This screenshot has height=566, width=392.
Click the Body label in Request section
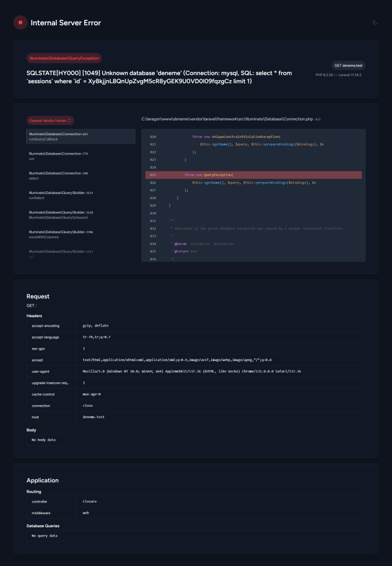31,430
